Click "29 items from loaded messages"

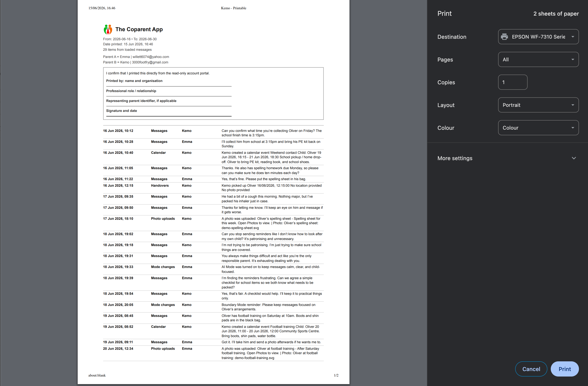click(x=127, y=50)
